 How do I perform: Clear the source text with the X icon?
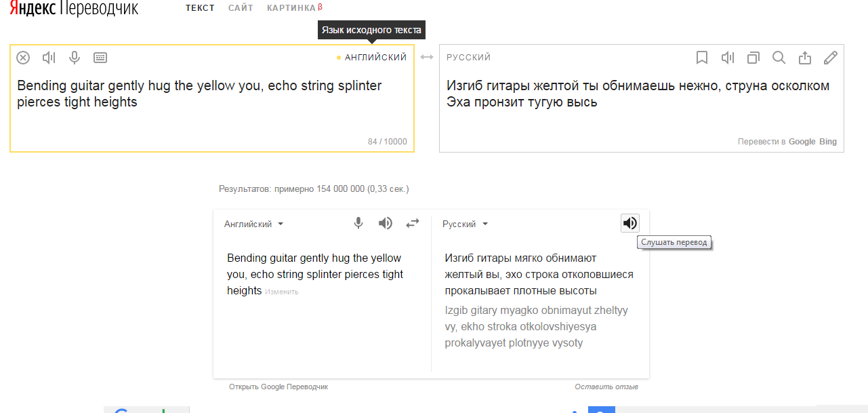point(23,58)
